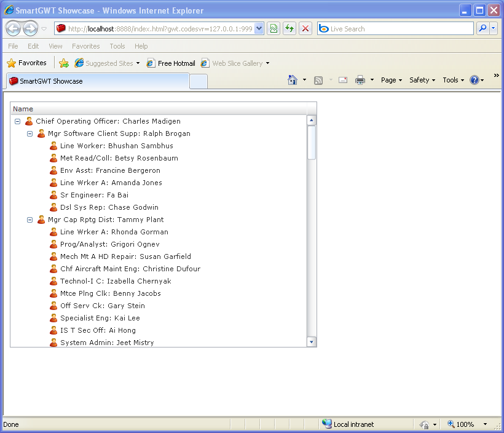Click the Read Mail envelope icon
This screenshot has width=504, height=433.
pos(343,80)
